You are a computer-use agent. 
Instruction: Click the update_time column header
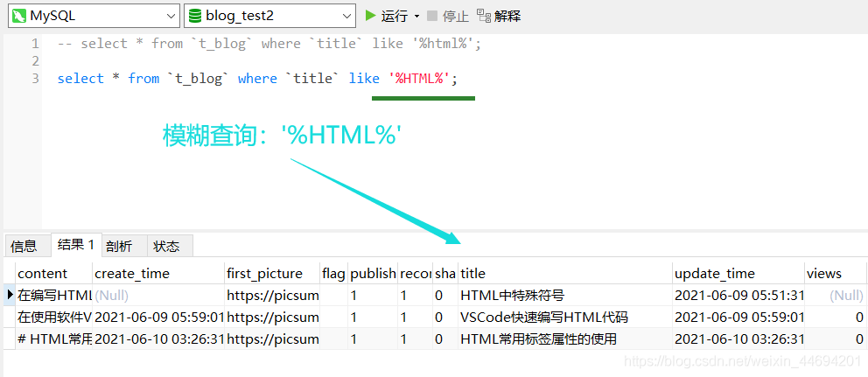[738, 274]
